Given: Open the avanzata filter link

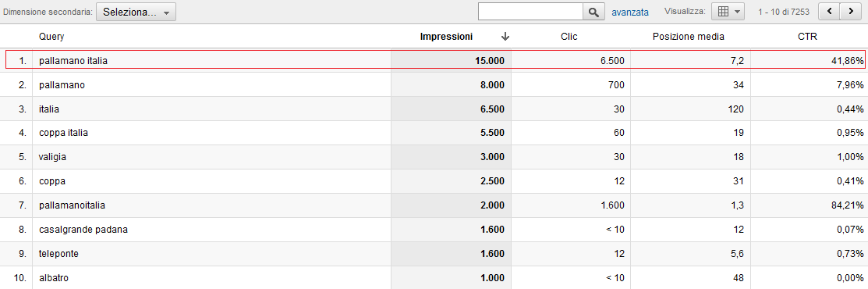Looking at the screenshot, I should [x=630, y=12].
